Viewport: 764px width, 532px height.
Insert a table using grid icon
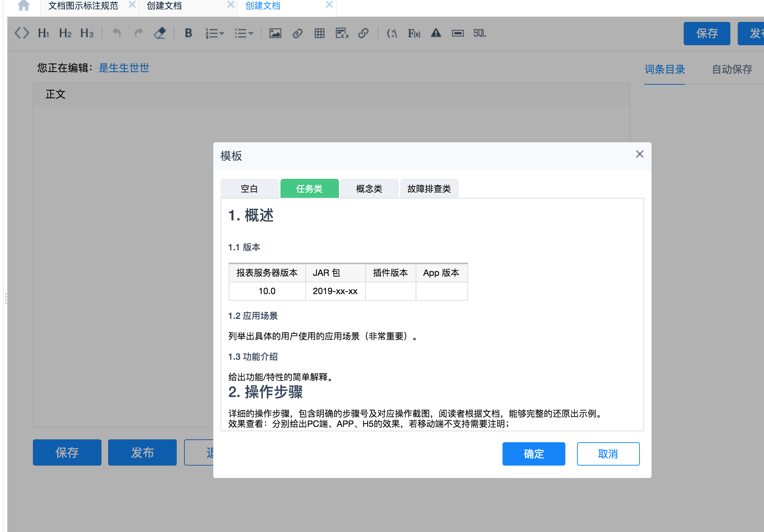[x=319, y=33]
